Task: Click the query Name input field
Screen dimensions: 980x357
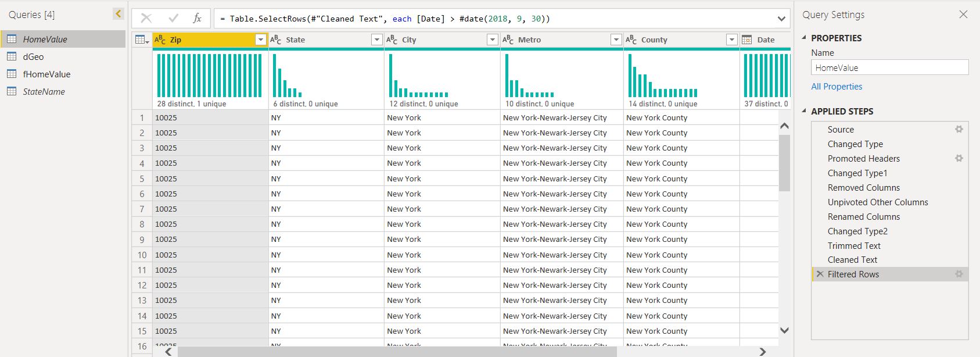Action: 889,67
